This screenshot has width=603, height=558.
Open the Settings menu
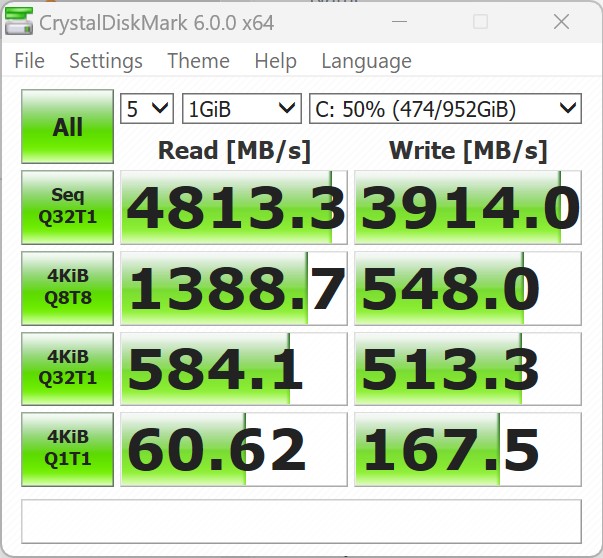point(106,61)
